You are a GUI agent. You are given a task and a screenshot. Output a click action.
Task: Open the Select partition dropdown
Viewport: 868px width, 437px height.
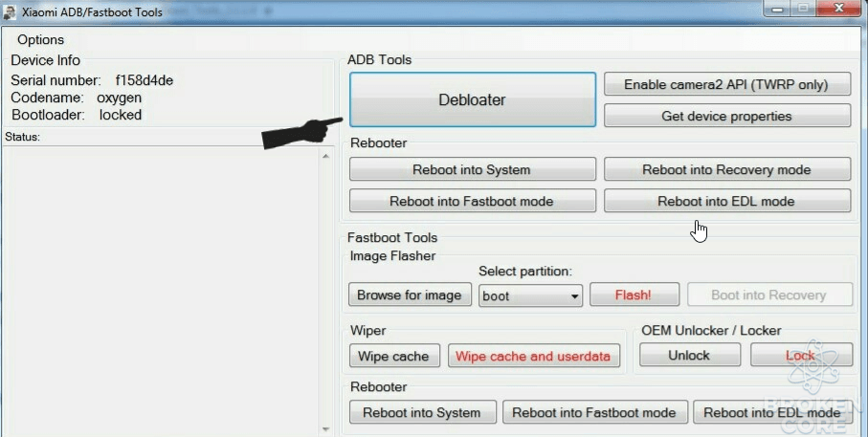(530, 295)
